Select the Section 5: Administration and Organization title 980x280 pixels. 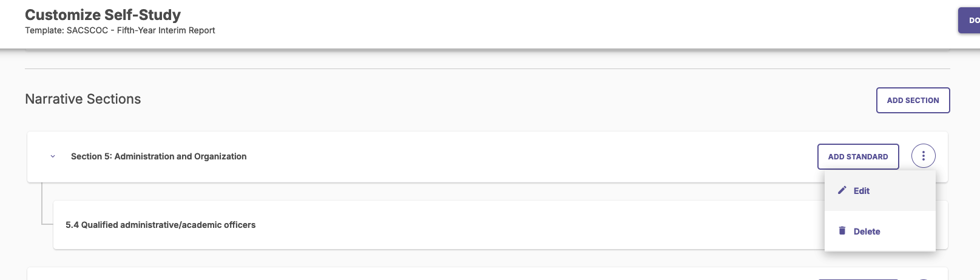(x=158, y=156)
